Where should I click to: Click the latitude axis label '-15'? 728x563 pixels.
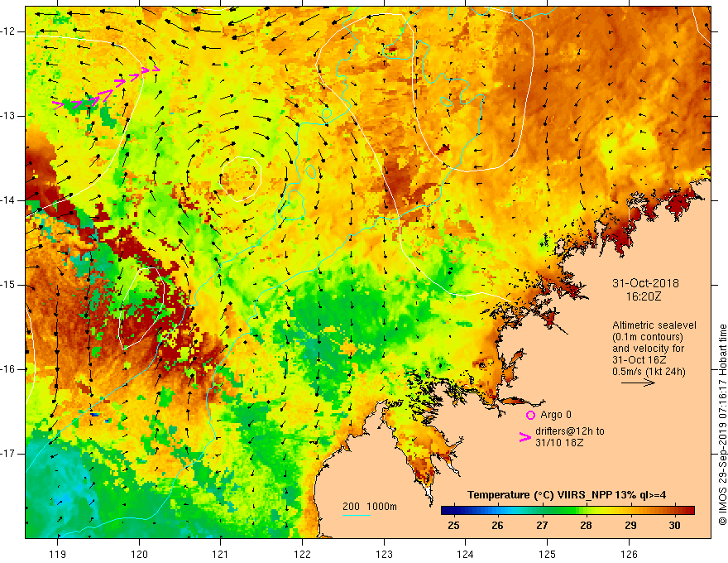pos(9,285)
